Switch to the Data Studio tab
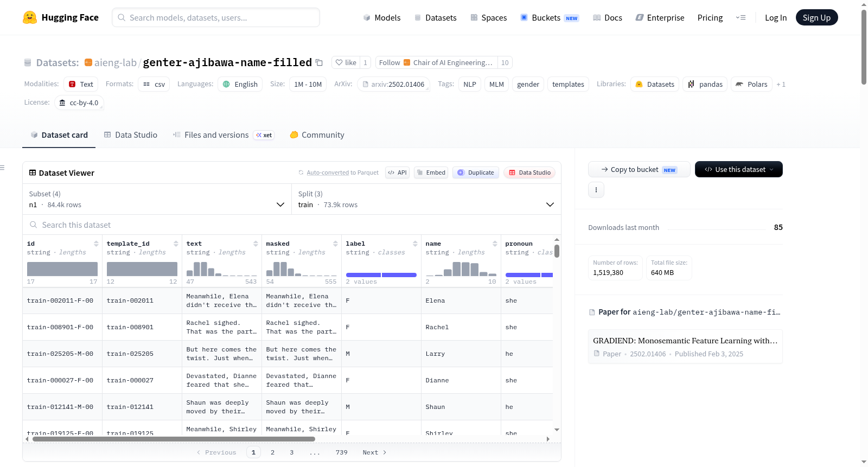The image size is (868, 467). click(131, 135)
